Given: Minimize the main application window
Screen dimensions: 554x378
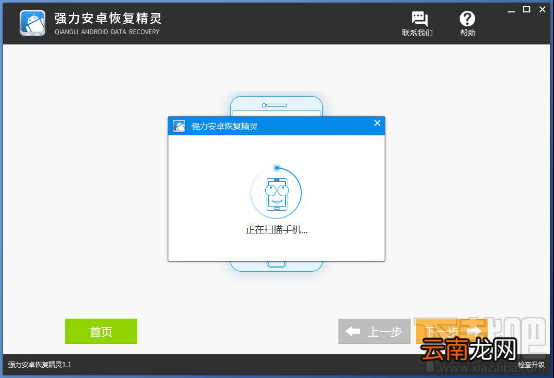Looking at the screenshot, I should 511,10.
